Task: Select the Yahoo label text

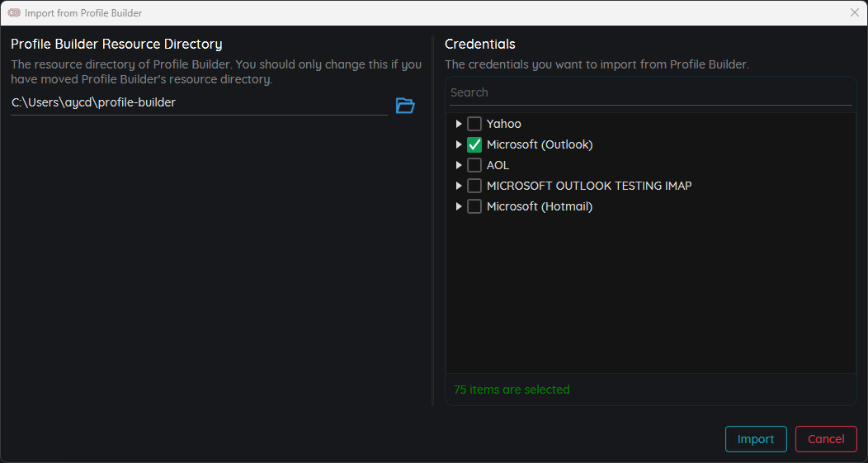Action: click(504, 124)
